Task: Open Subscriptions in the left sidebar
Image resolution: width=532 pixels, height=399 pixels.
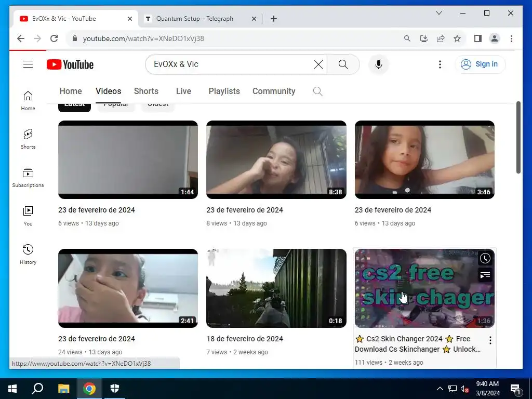Action: tap(28, 178)
